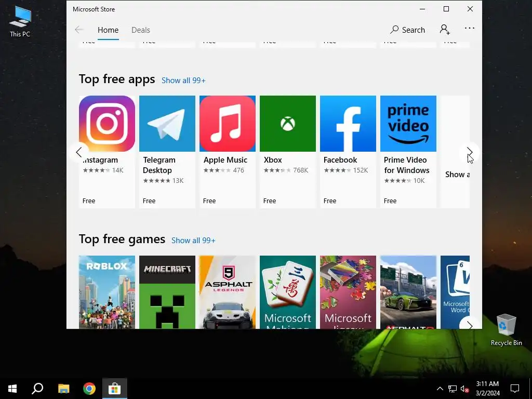Show all 99+ top free apps
The width and height of the screenshot is (532, 399).
coord(183,81)
